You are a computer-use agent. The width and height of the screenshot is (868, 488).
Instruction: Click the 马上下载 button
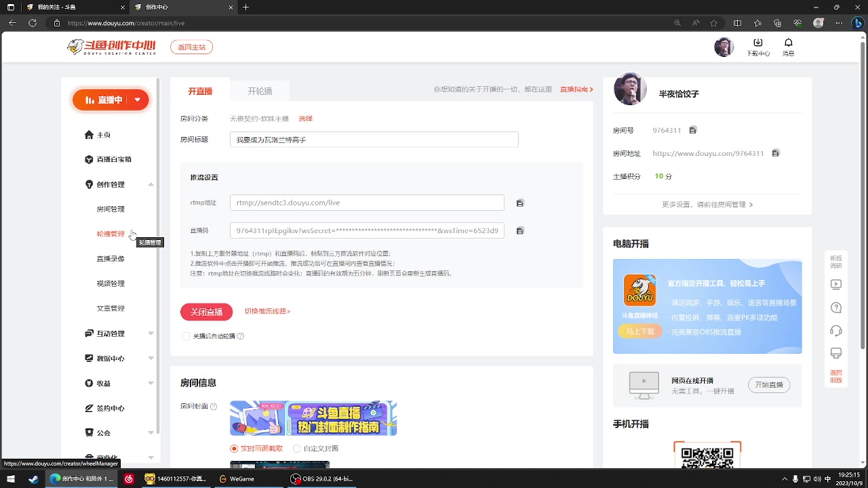(x=640, y=331)
